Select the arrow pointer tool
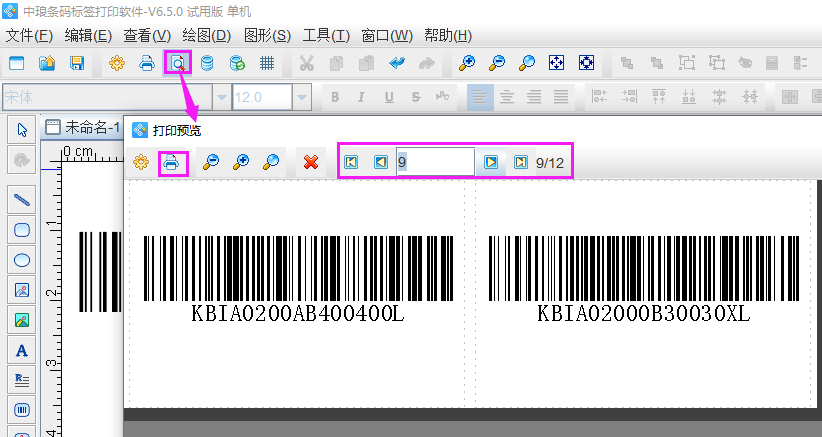This screenshot has height=437, width=822. tap(21, 129)
